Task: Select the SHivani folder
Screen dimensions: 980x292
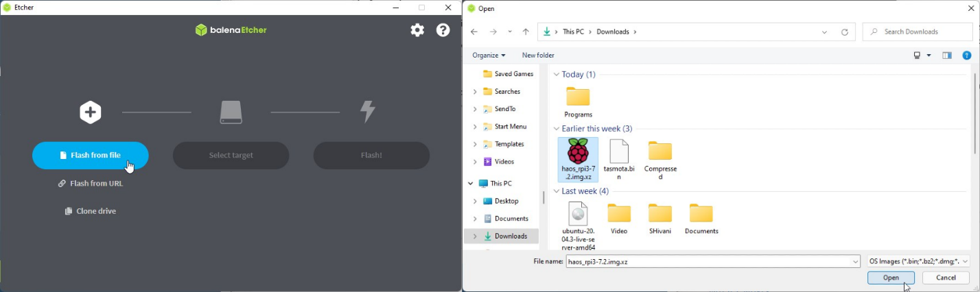Action: pyautogui.click(x=660, y=219)
